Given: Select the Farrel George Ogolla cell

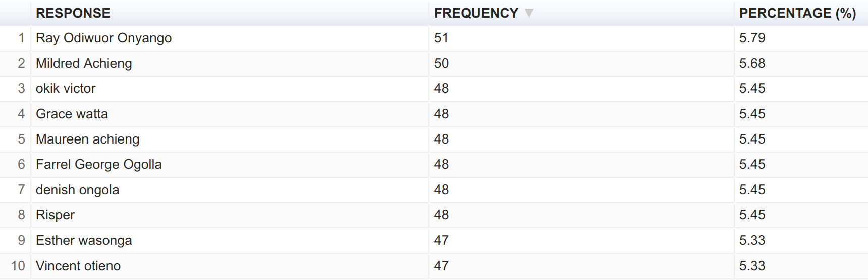Looking at the screenshot, I should tap(99, 165).
